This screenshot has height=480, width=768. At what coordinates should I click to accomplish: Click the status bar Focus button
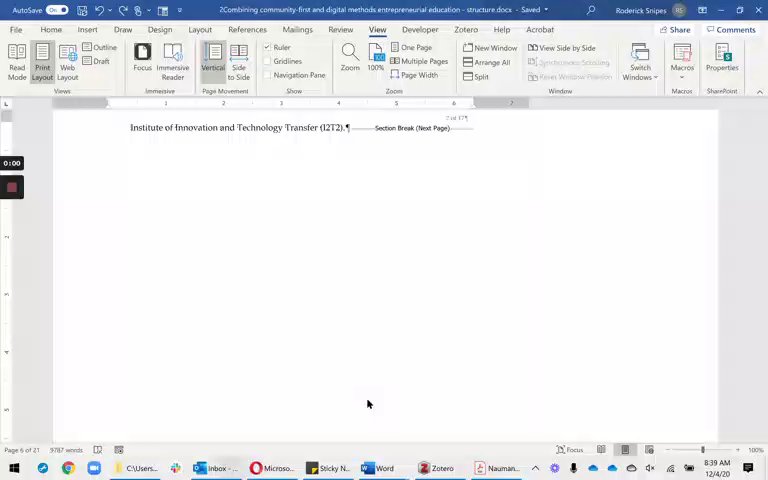[x=570, y=450]
